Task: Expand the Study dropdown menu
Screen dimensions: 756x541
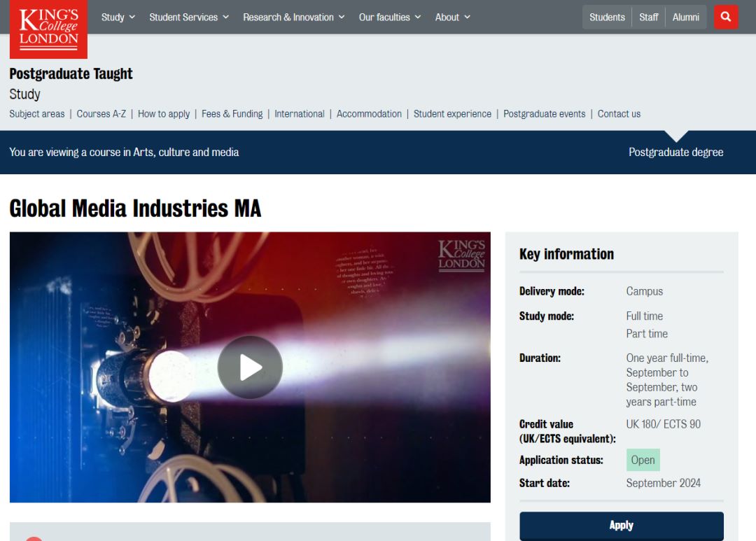Action: (x=118, y=17)
